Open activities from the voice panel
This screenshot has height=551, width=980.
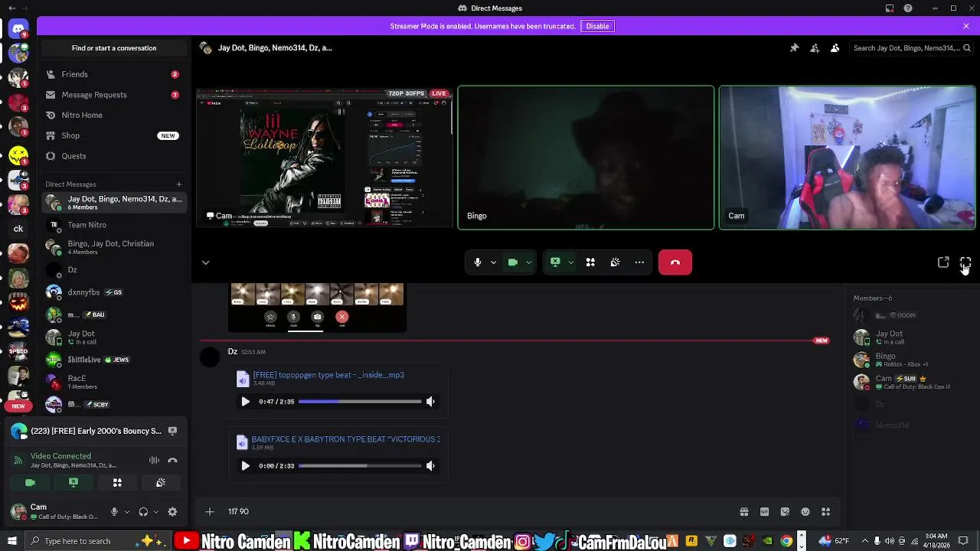click(117, 483)
